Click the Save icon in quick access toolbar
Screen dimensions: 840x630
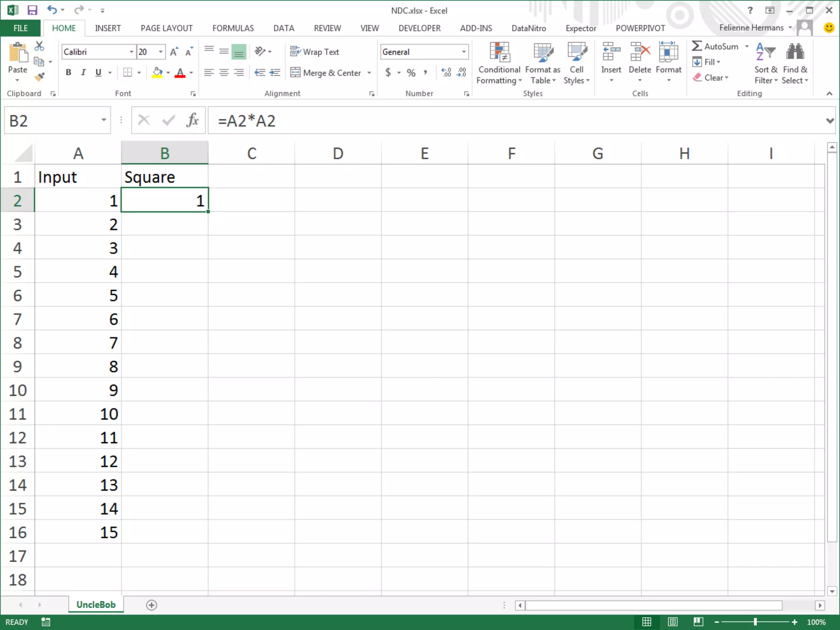pos(32,10)
